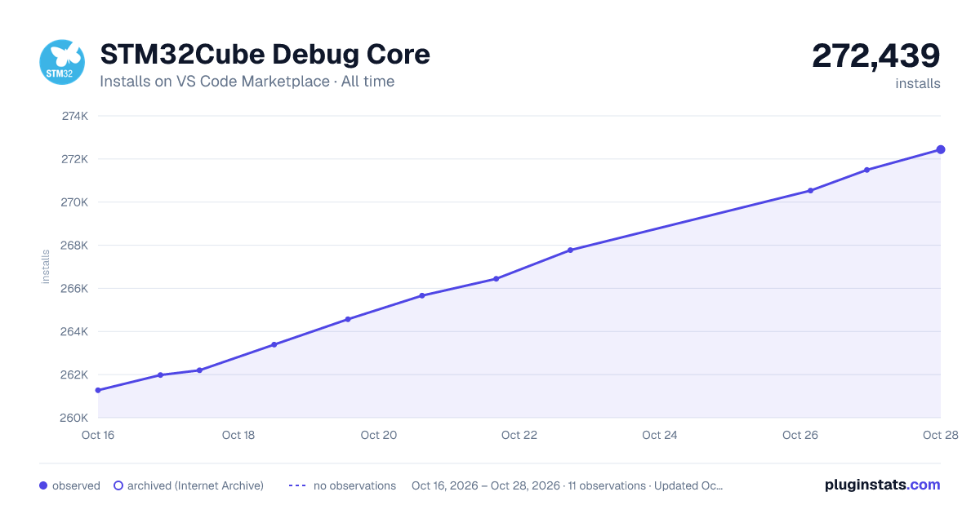Click the date range and observations status text
This screenshot has width=980, height=514.
(x=568, y=485)
